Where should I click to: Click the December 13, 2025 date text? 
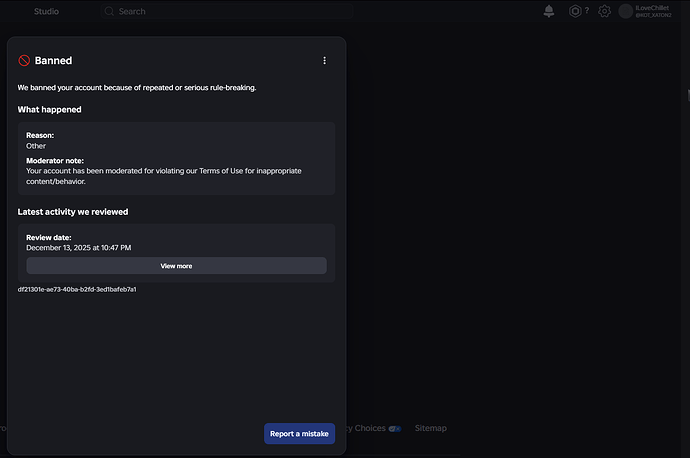78,248
